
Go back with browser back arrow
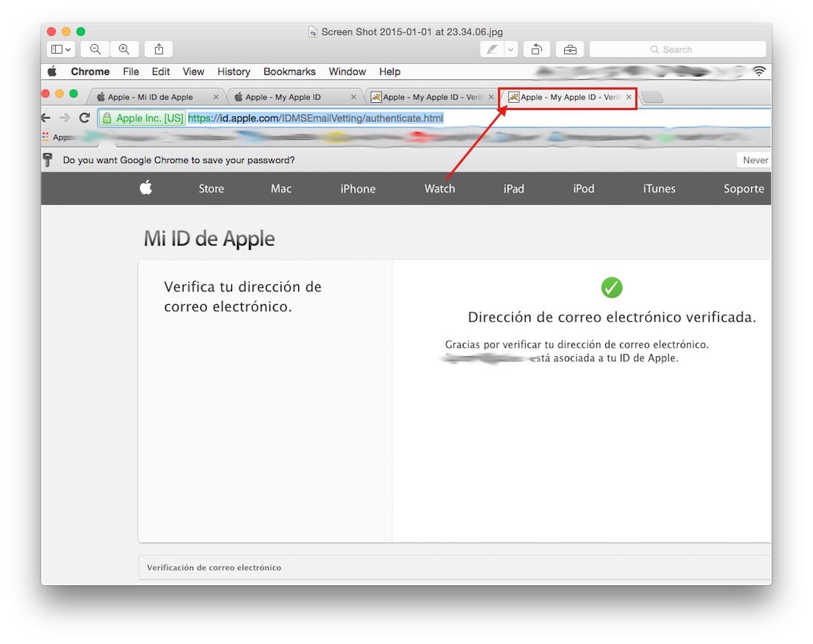click(46, 117)
